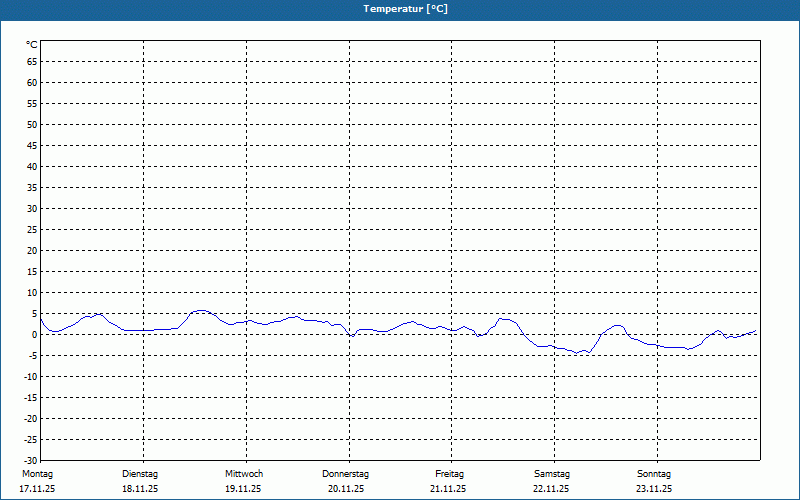800x500 pixels.
Task: Select the 45 value on the temperature axis
Action: (x=32, y=146)
